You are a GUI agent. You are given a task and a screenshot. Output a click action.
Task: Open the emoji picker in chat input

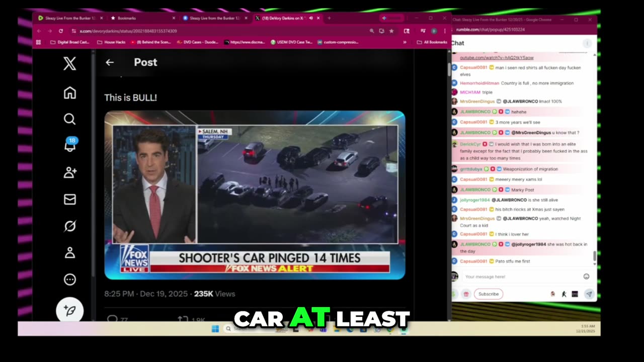(x=586, y=277)
